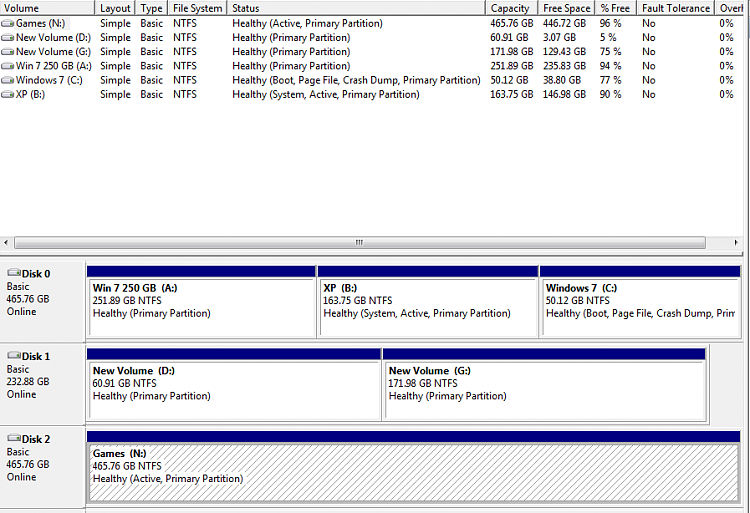Click the 446.72 GB free space cell
This screenshot has height=513, width=750.
click(x=564, y=23)
